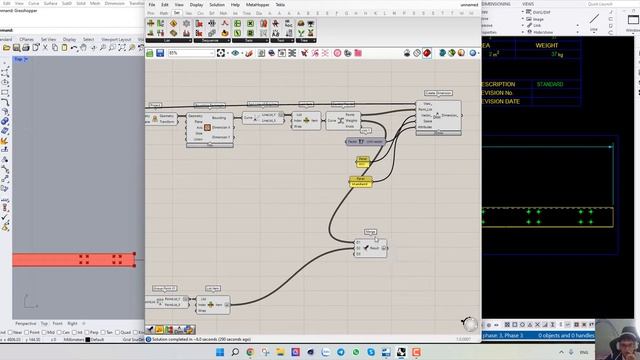Expand the Sets panel dropdown

click(251, 40)
